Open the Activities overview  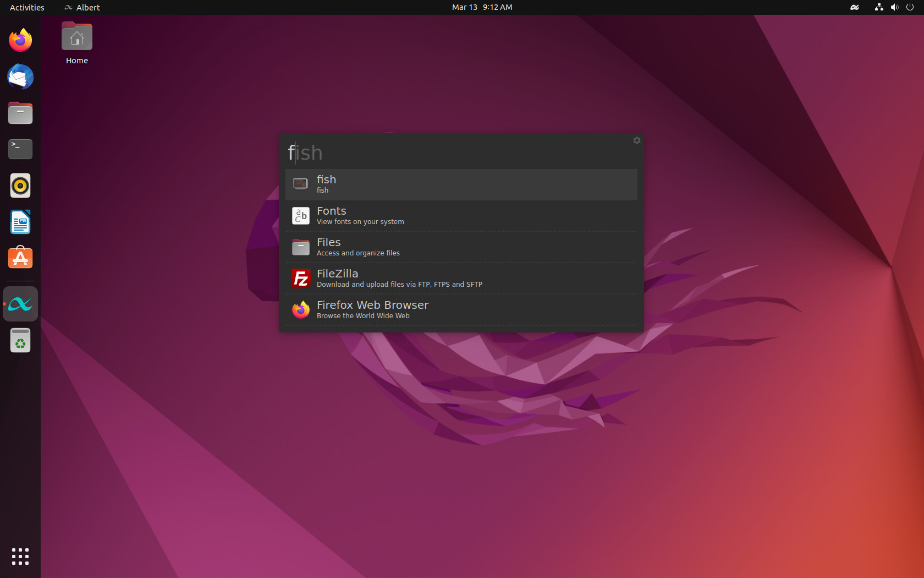tap(27, 7)
